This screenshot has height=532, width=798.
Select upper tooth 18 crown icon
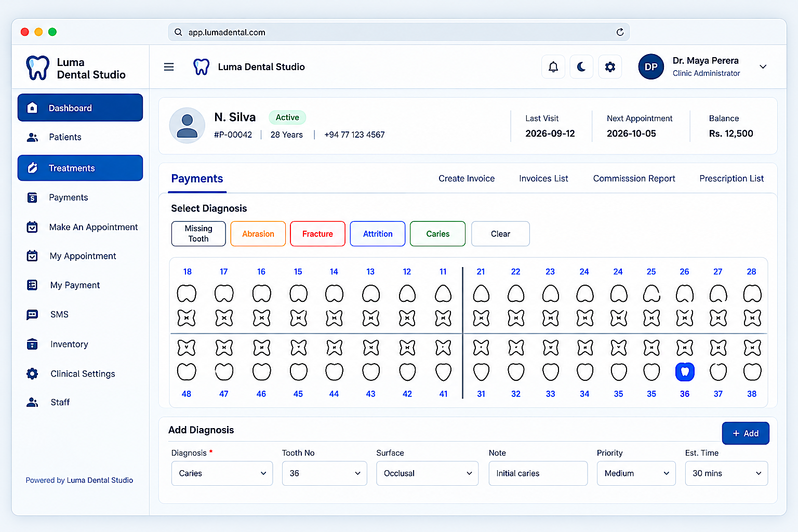[x=187, y=294]
